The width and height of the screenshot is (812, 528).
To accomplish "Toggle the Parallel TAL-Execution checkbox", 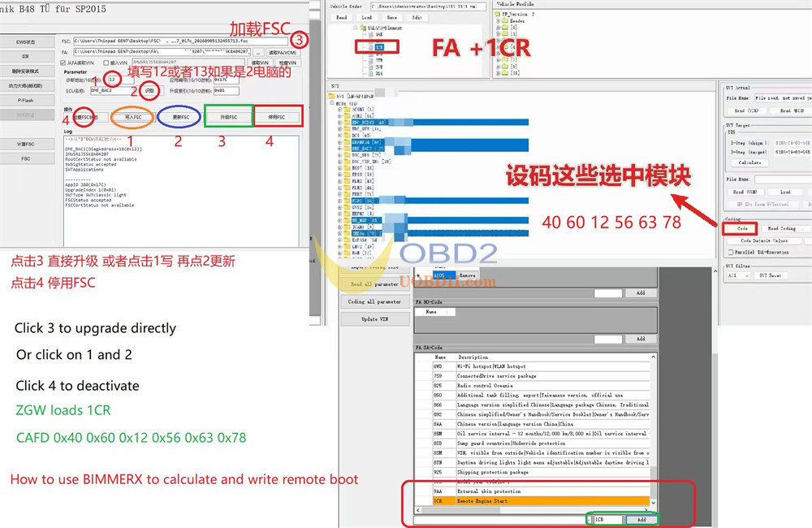I will (x=731, y=253).
